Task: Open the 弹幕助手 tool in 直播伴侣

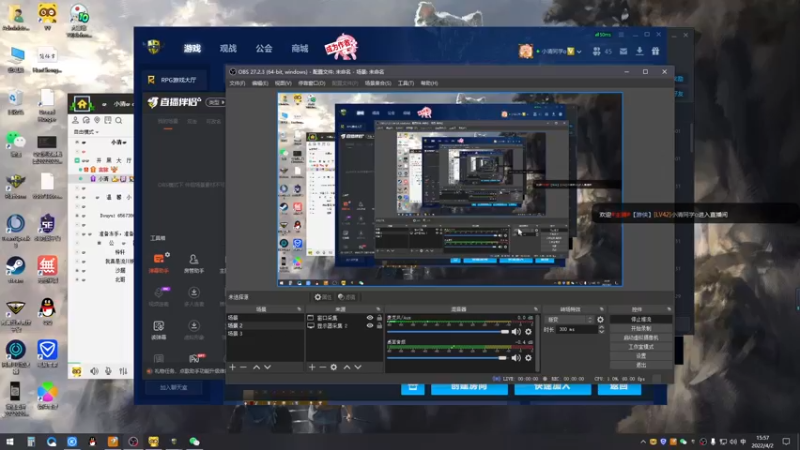Action: point(159,263)
